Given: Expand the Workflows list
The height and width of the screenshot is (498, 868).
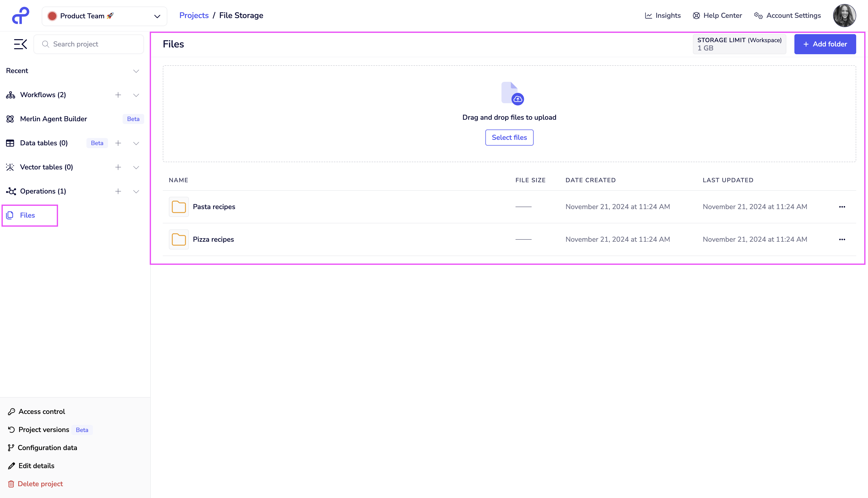Looking at the screenshot, I should 136,95.
